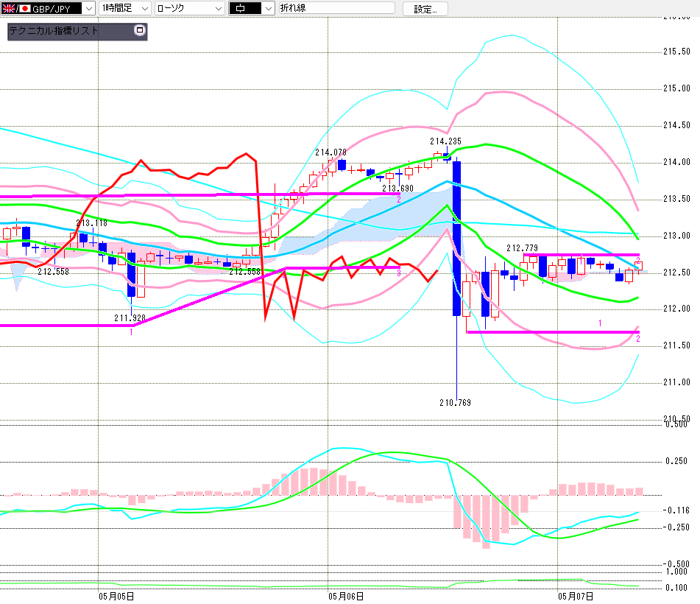
Task: Click the 05月05日 date label
Action: click(116, 597)
